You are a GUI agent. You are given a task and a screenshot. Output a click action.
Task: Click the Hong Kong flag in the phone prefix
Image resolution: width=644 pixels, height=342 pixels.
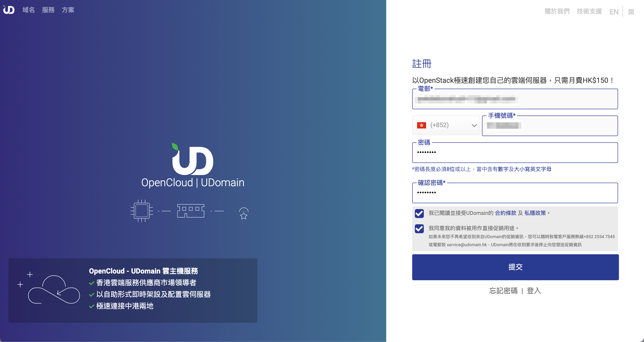click(421, 125)
